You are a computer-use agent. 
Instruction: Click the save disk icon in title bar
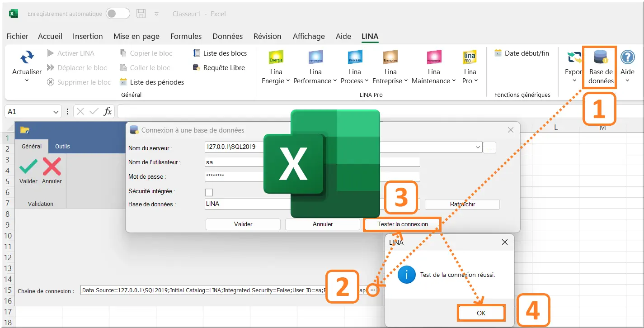coord(141,14)
